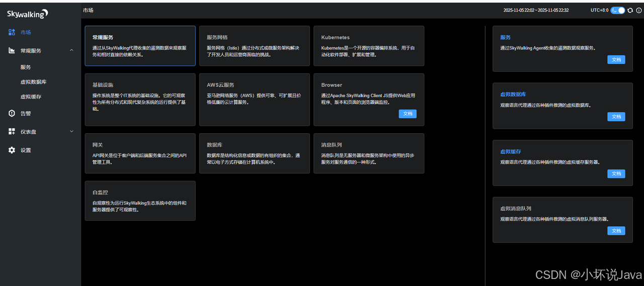Click the SkyWalking logo
Viewport: 644px width, 286px height.
click(28, 14)
